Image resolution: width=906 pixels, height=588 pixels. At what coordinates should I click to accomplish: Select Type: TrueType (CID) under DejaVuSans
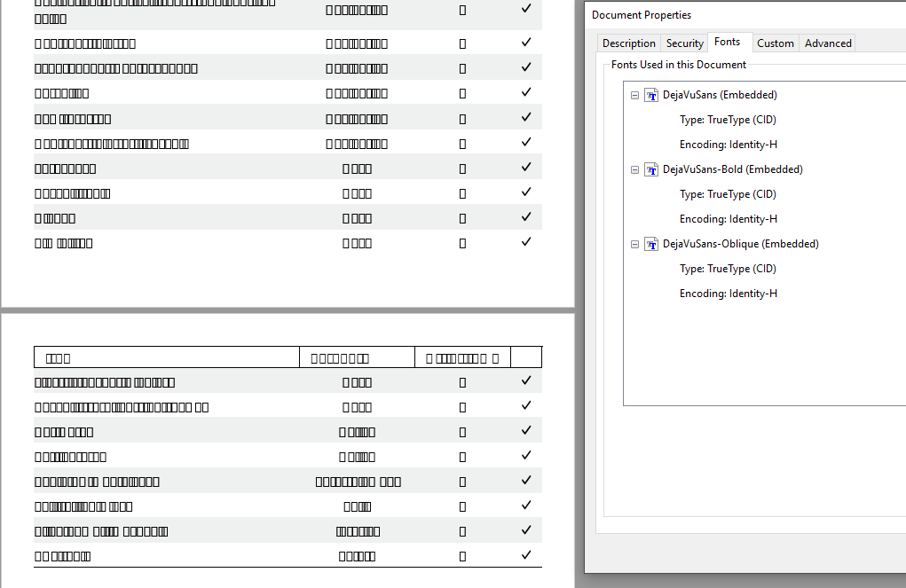coord(728,119)
